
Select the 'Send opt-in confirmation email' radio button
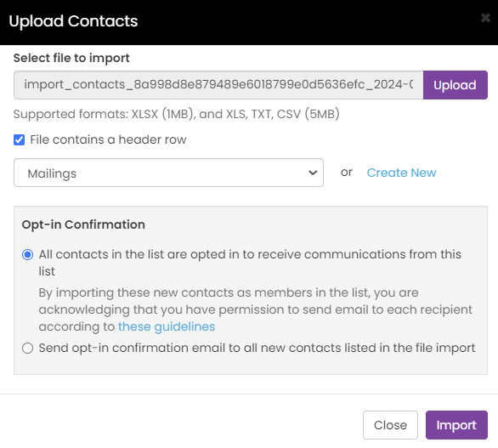pyautogui.click(x=28, y=348)
